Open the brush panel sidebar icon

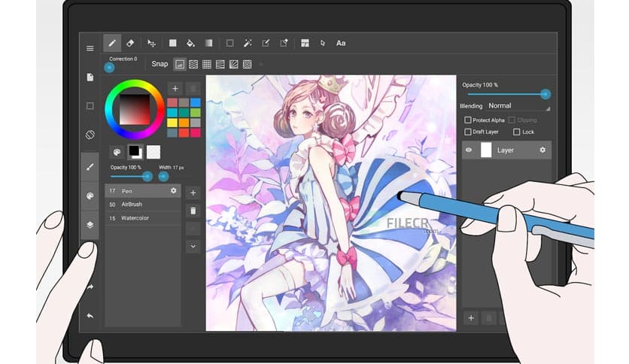tap(90, 167)
